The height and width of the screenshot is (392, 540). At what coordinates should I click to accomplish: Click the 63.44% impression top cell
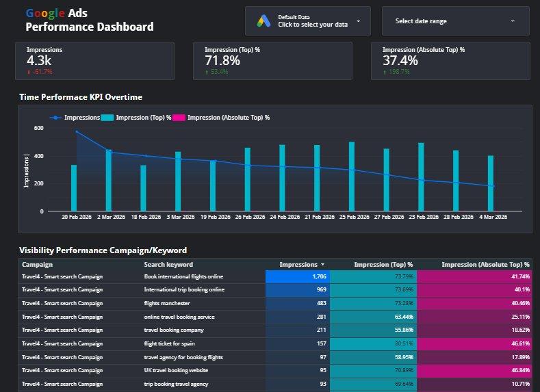(x=373, y=317)
